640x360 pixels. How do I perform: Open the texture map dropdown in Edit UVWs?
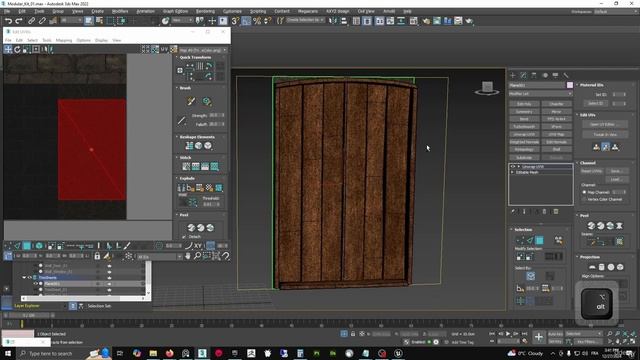coord(203,50)
